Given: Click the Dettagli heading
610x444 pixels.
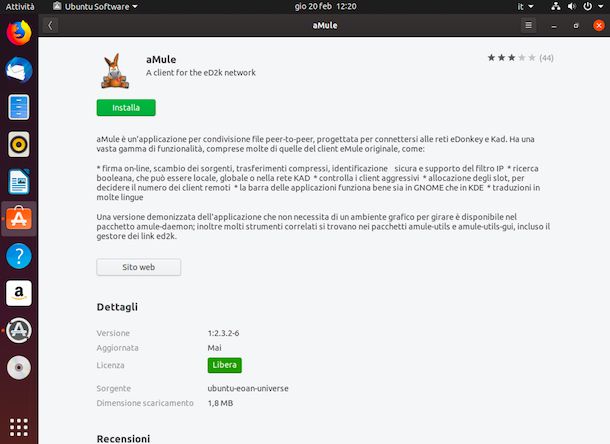Looking at the screenshot, I should coord(117,307).
